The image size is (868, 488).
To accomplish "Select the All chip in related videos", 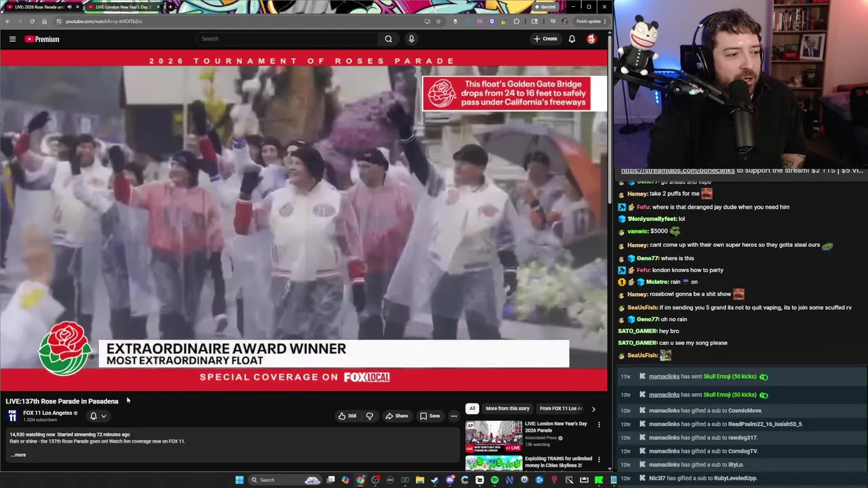I will tap(472, 409).
